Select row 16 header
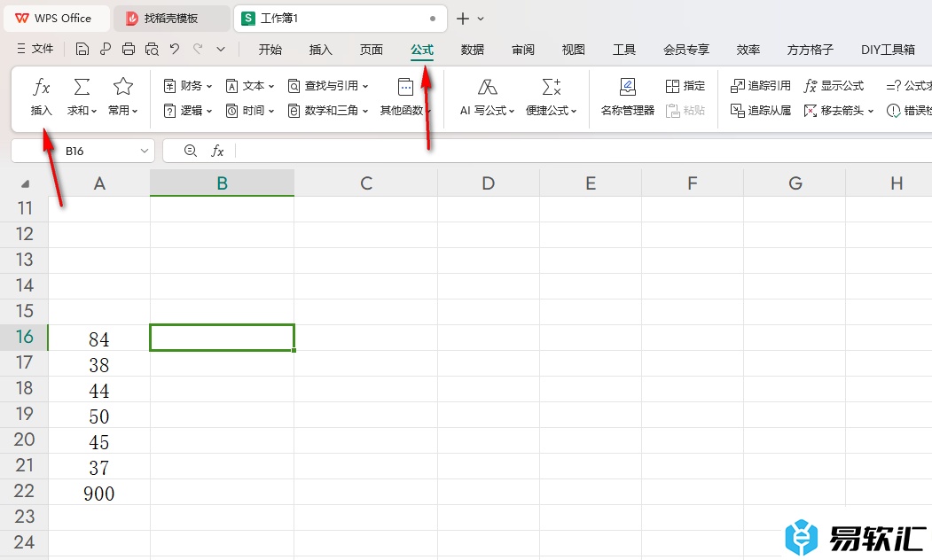This screenshot has width=932, height=560. [24, 337]
